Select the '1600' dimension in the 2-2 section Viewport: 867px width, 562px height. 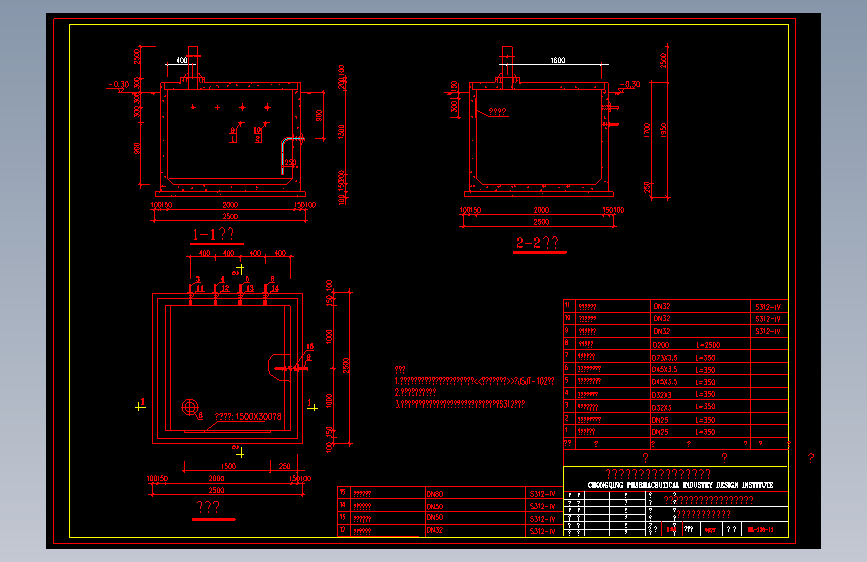pyautogui.click(x=557, y=60)
